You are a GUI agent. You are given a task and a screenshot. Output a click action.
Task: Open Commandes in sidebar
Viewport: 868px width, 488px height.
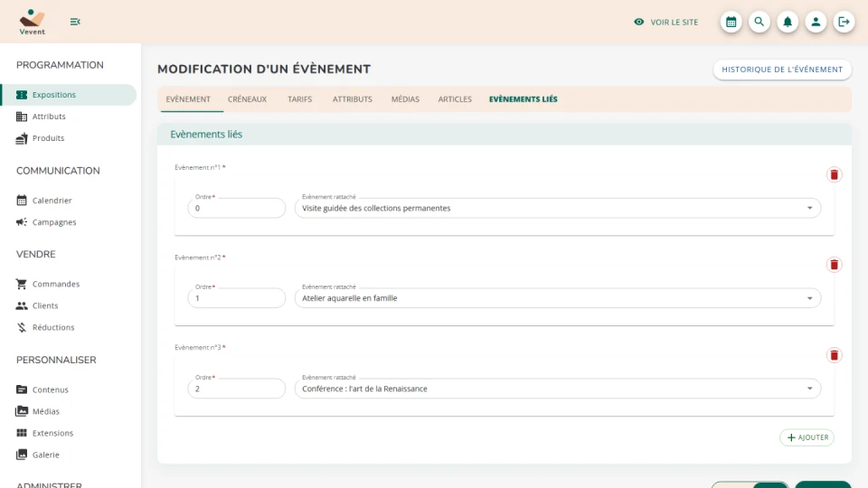click(x=55, y=284)
